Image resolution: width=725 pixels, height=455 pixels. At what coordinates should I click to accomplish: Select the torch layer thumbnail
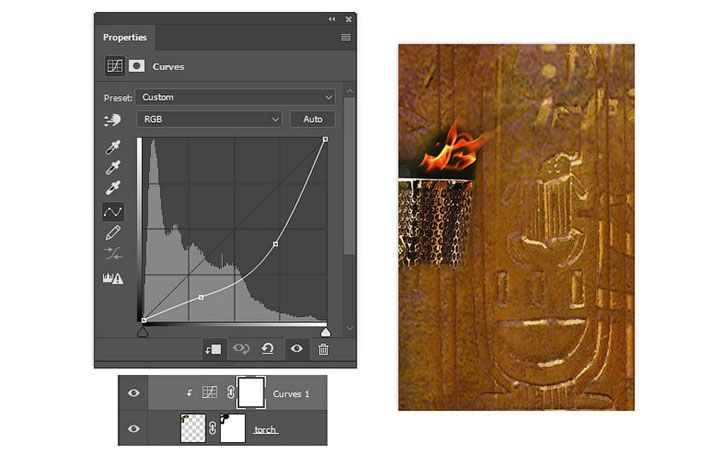(193, 428)
